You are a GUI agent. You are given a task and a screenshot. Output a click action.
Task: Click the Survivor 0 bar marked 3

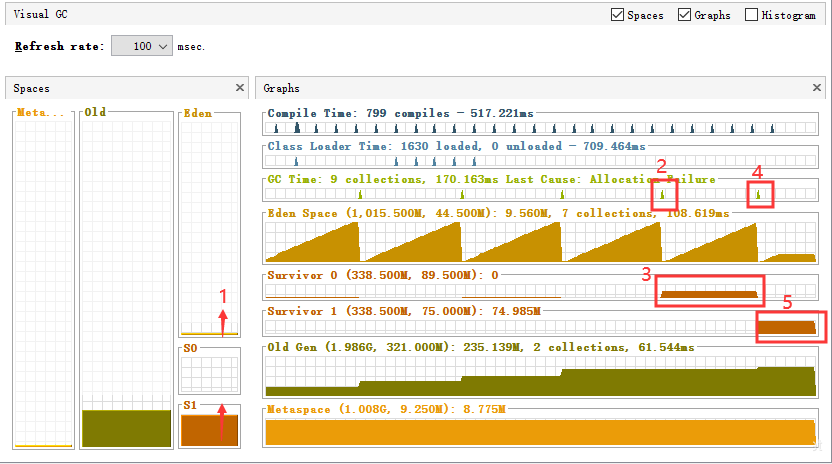click(x=709, y=294)
